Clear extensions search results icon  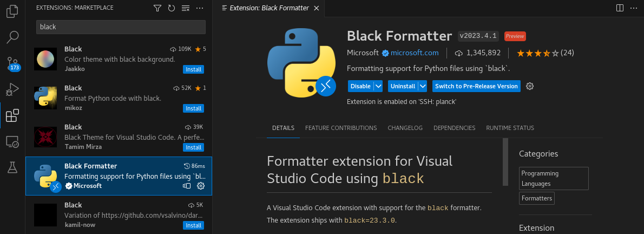pos(185,8)
